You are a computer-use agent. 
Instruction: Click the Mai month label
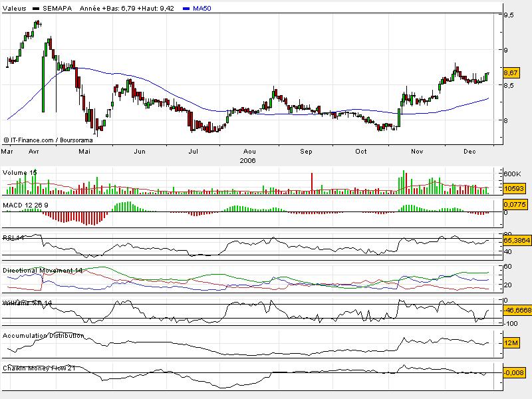point(84,152)
